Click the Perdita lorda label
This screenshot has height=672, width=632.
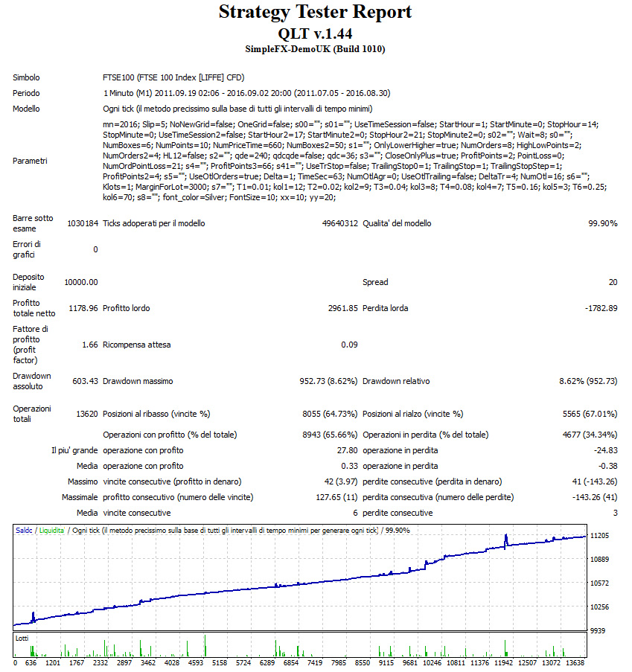[x=386, y=308]
